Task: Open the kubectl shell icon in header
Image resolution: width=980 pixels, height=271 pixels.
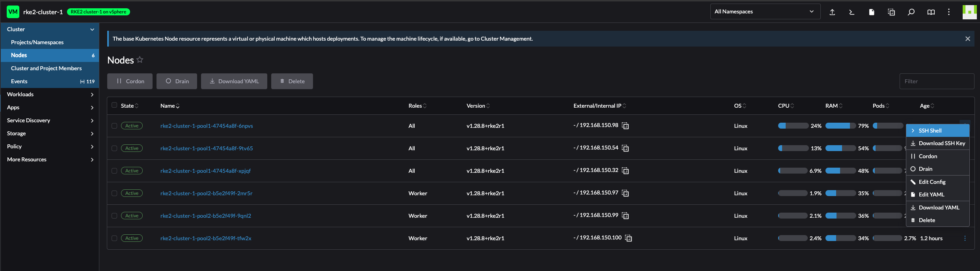Action: tap(851, 12)
